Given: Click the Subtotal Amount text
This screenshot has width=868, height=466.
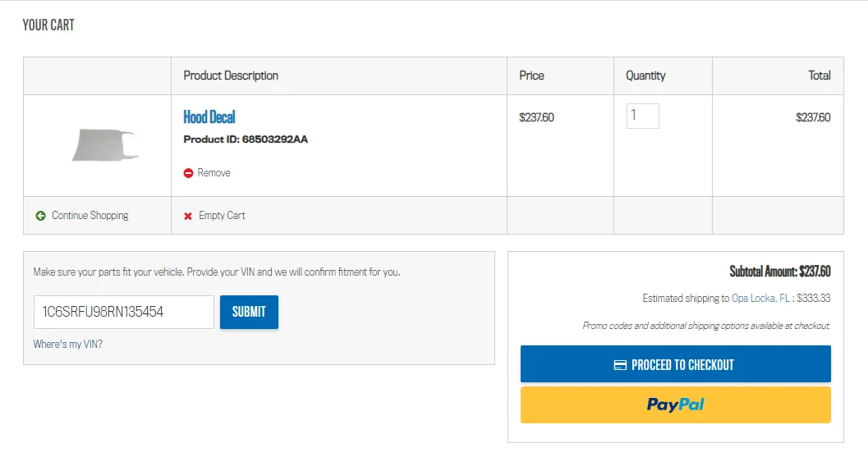Looking at the screenshot, I should pyautogui.click(x=779, y=272).
